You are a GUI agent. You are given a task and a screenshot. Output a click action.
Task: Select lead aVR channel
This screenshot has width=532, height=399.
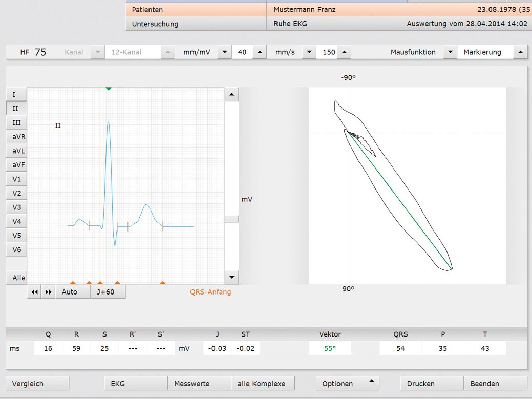16,137
